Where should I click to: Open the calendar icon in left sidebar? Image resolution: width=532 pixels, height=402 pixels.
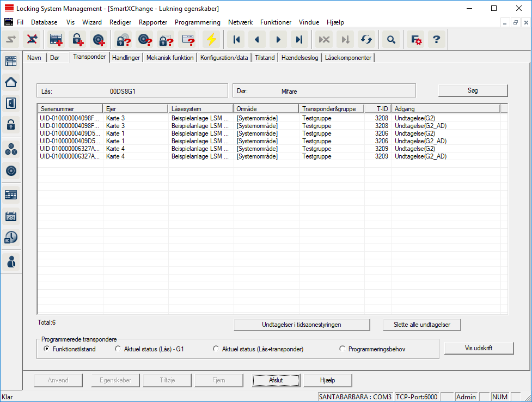pyautogui.click(x=11, y=216)
